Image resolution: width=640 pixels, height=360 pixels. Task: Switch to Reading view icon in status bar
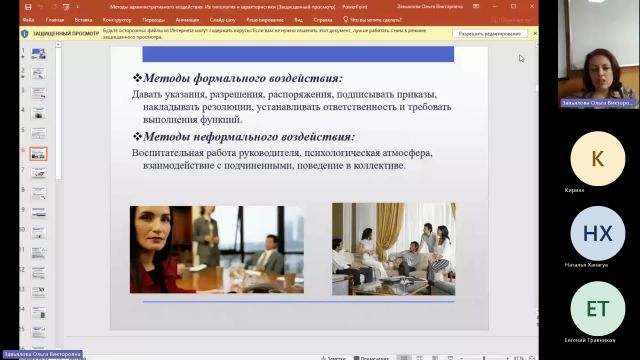[435, 358]
